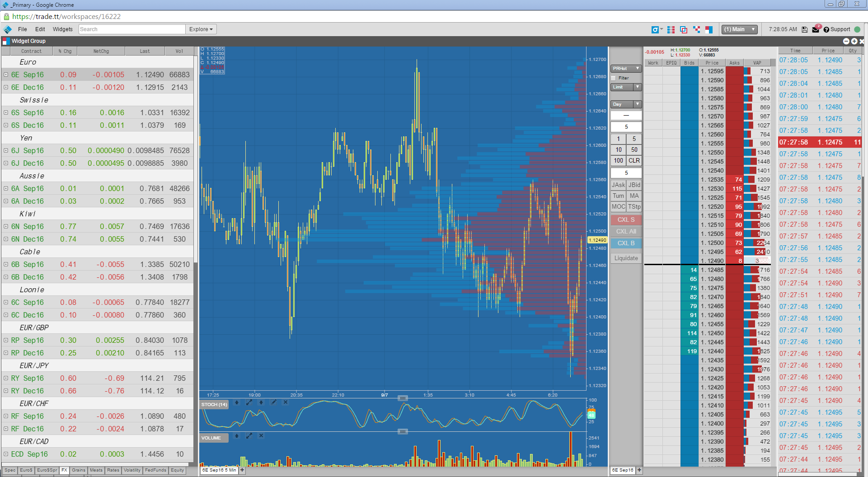Toggle the Filter checkbox in the order panel
This screenshot has width=868, height=477.
click(x=614, y=78)
